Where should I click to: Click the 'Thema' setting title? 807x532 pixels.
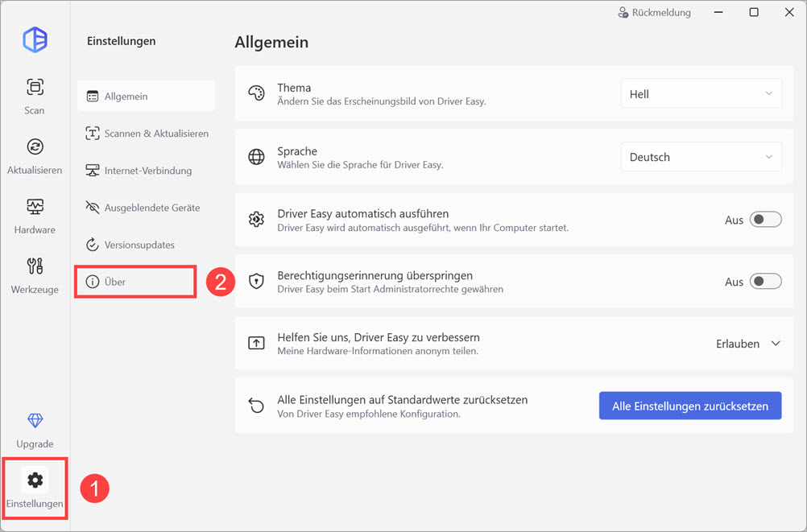[294, 88]
